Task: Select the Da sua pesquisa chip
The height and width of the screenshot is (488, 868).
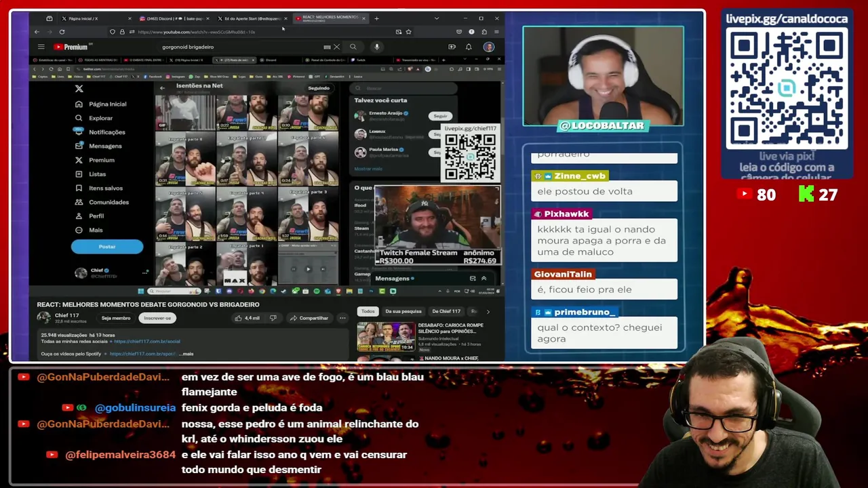Action: tap(403, 311)
